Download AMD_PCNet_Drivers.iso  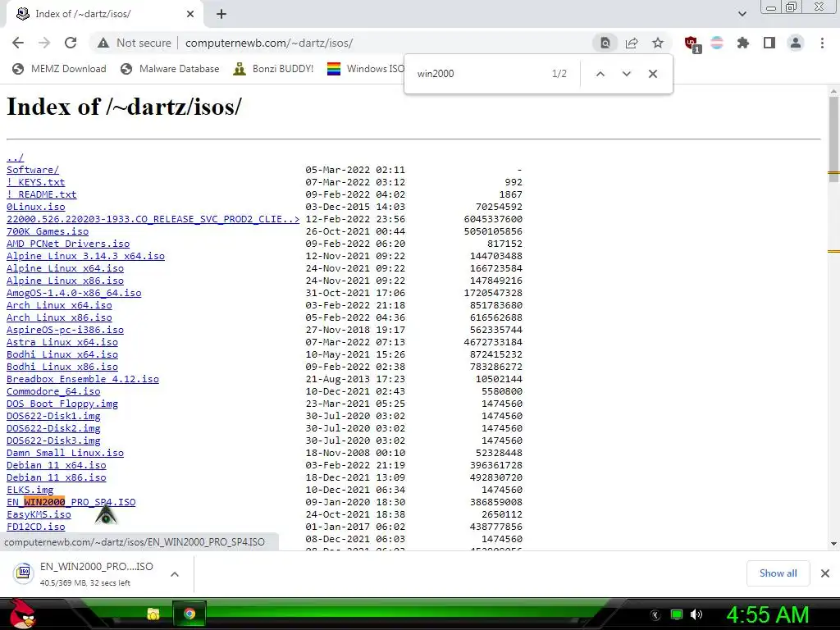(x=68, y=244)
